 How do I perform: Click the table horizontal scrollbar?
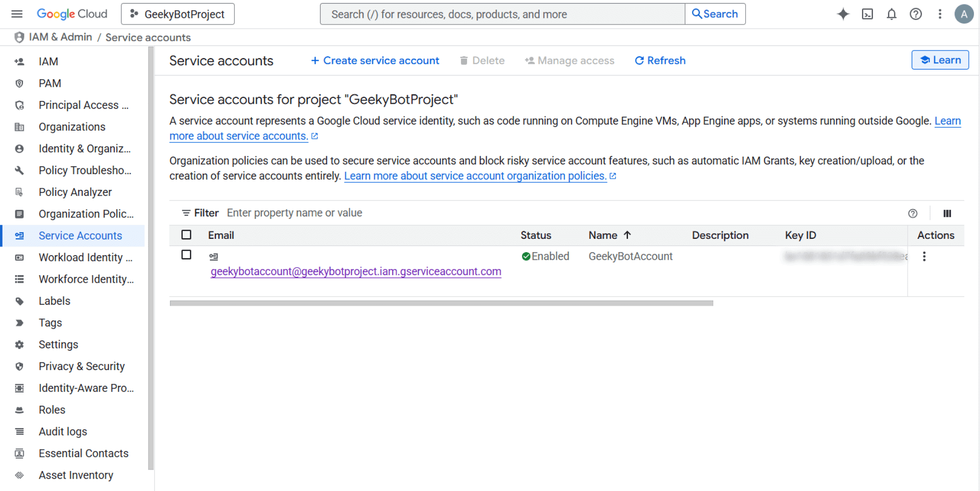441,303
